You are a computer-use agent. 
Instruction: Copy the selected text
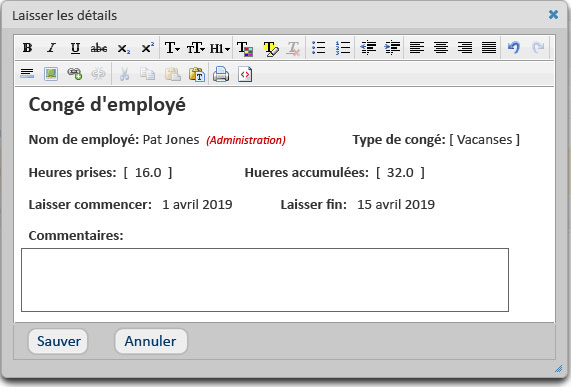pos(148,74)
